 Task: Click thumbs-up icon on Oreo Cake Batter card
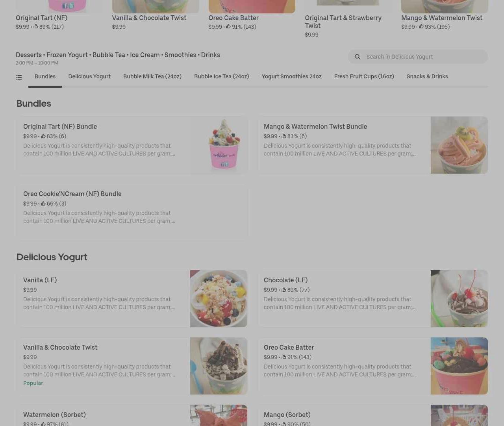coord(284,357)
